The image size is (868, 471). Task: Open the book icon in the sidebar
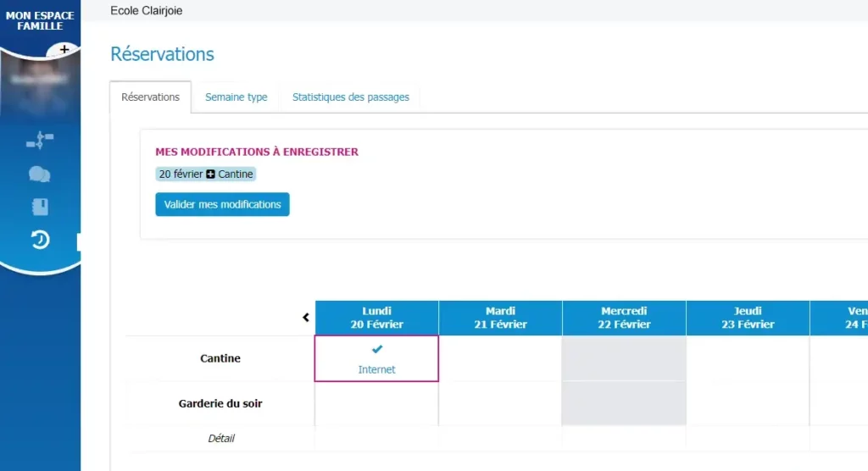40,207
